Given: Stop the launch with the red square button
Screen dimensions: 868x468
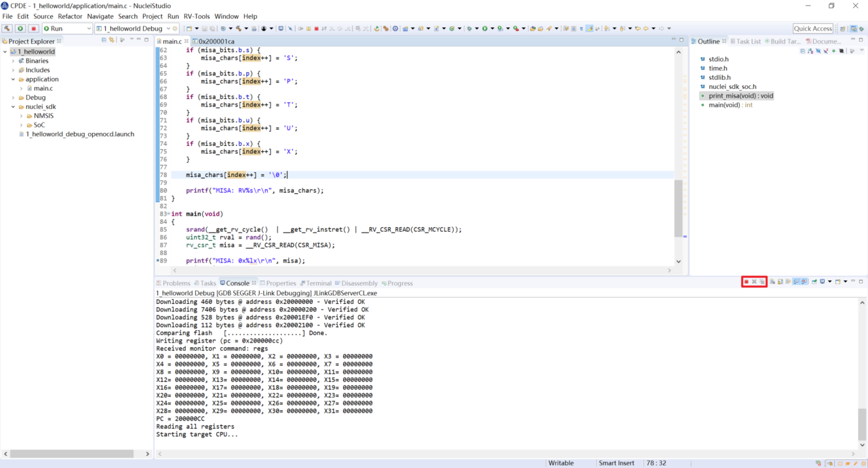Looking at the screenshot, I should point(33,28).
